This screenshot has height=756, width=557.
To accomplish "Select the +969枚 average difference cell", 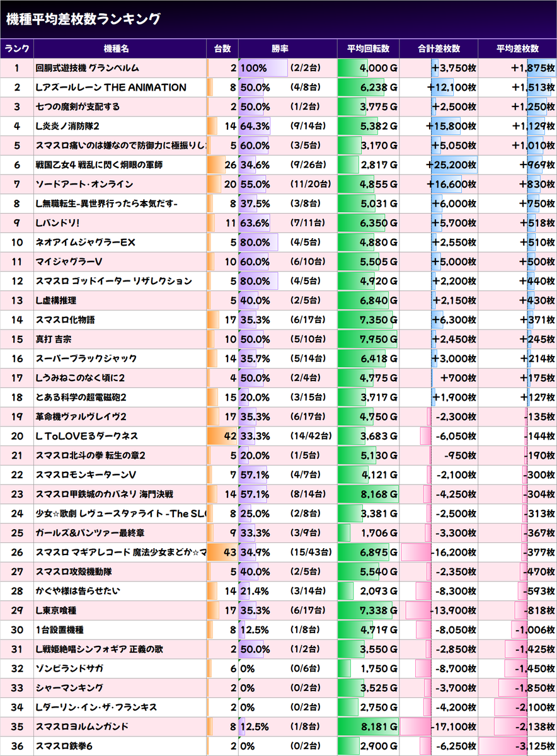I will pyautogui.click(x=517, y=165).
